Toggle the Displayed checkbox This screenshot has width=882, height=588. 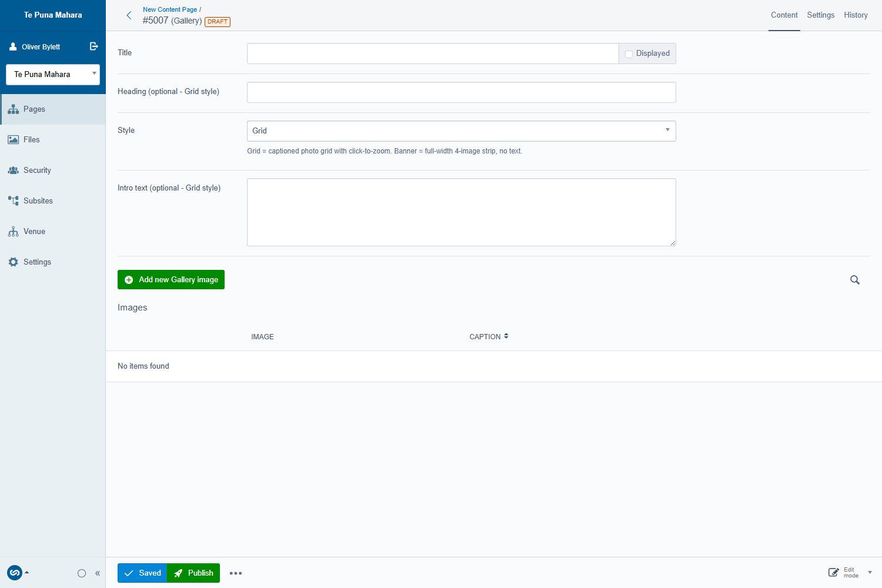629,54
